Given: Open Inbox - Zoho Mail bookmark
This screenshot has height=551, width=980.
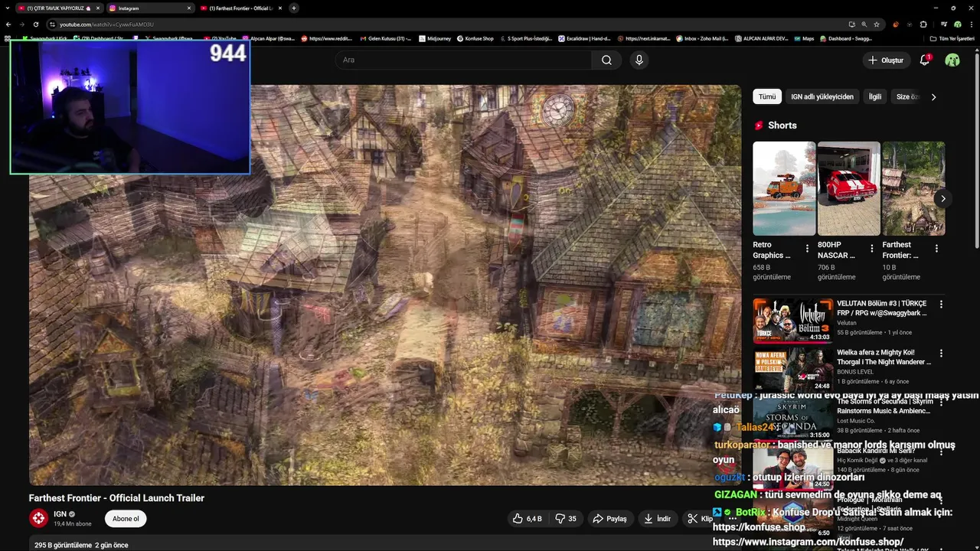Looking at the screenshot, I should pyautogui.click(x=702, y=38).
